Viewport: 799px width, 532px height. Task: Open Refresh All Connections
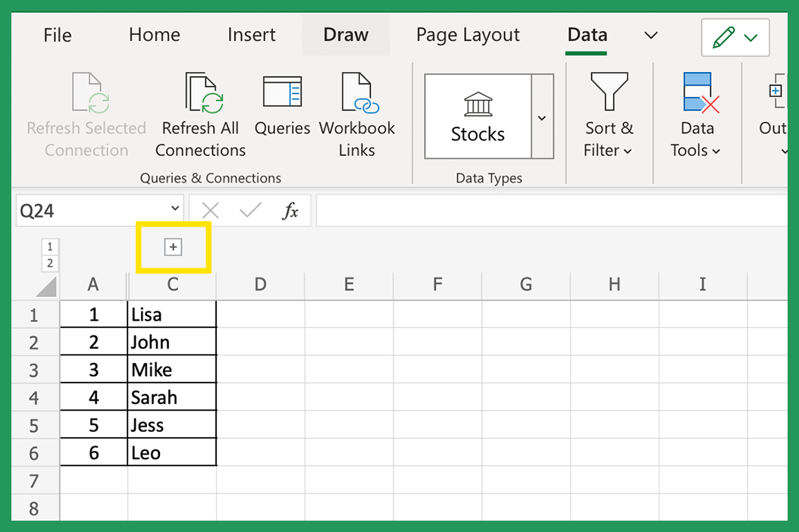pos(199,114)
